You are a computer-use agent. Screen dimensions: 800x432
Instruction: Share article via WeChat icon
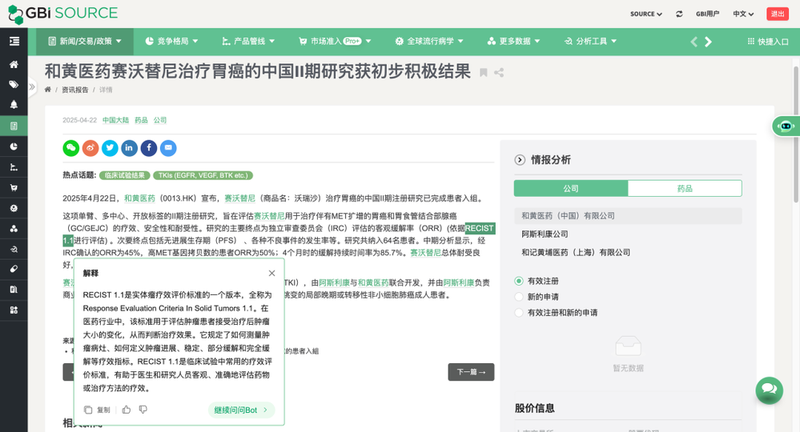click(x=71, y=148)
